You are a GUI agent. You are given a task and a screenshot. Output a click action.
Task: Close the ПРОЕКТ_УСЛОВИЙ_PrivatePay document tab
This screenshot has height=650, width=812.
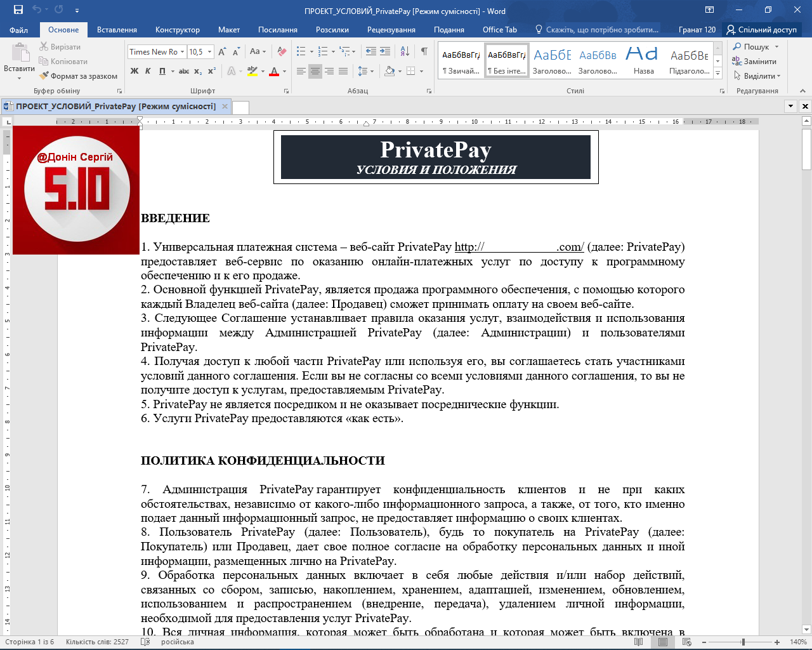[x=225, y=106]
